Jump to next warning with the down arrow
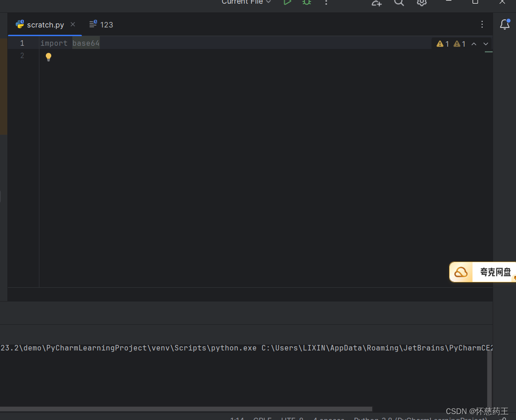 click(485, 44)
